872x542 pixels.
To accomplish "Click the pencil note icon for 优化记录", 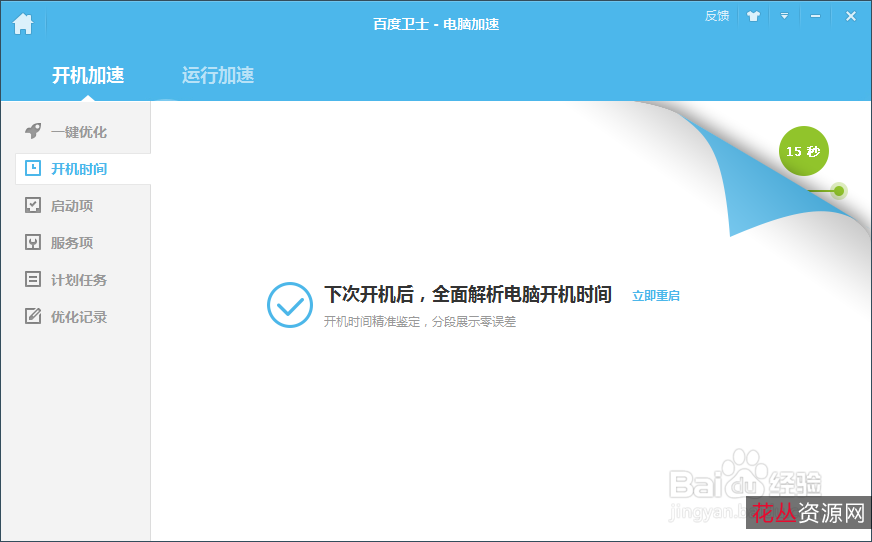I will point(33,316).
